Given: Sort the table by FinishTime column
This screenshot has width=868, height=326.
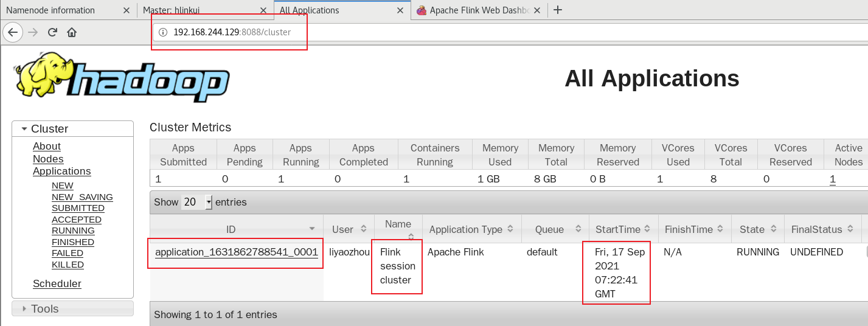Looking at the screenshot, I should (695, 229).
